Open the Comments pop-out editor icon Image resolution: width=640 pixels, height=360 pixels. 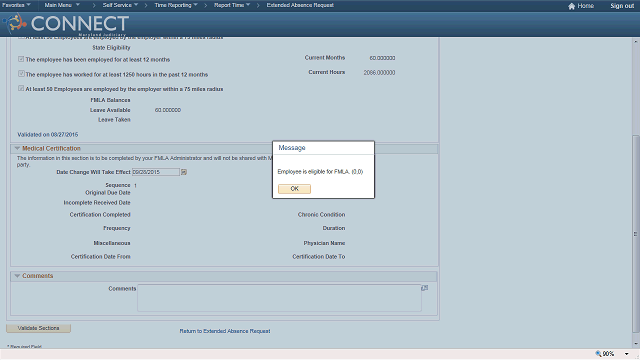(424, 288)
